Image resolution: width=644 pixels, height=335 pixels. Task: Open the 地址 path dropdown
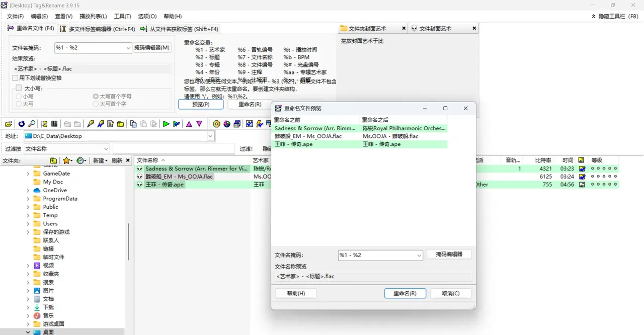tap(210, 136)
